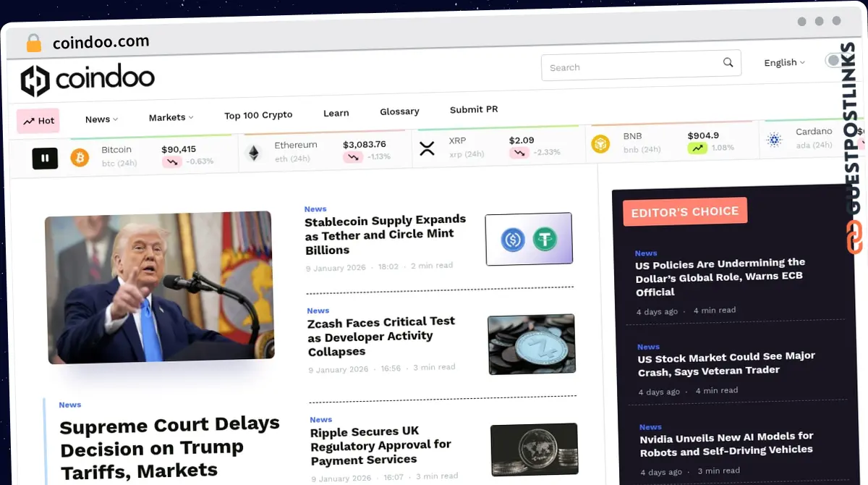Screen dimensions: 868x485
Task: Click the Ethereum coin icon
Action: [x=253, y=153]
